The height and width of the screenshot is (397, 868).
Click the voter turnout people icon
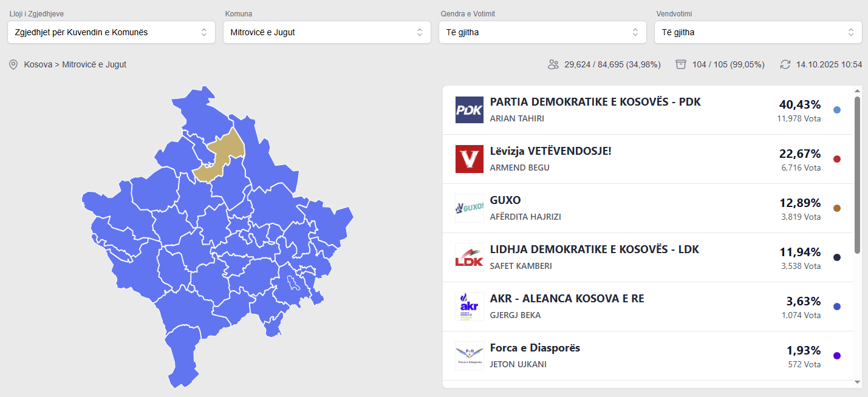tap(553, 64)
